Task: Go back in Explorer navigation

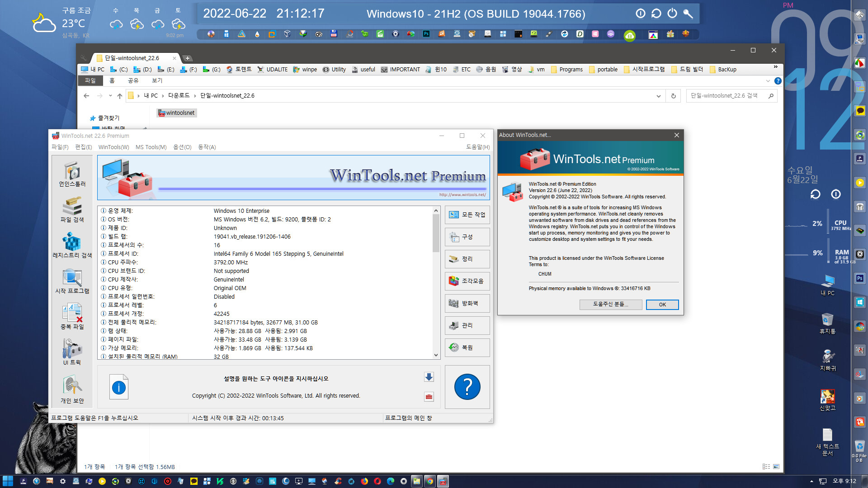Action: [86, 96]
